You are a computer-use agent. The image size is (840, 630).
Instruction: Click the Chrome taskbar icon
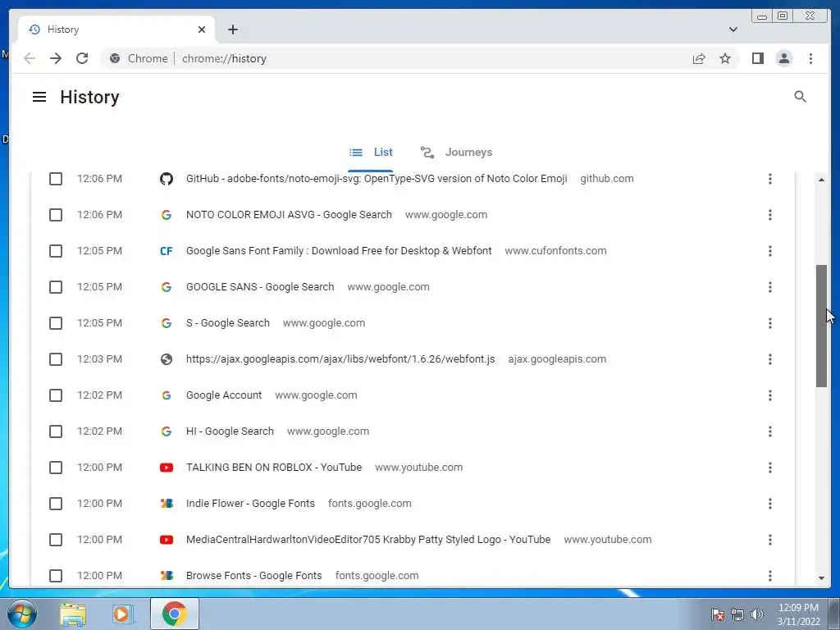pyautogui.click(x=174, y=614)
